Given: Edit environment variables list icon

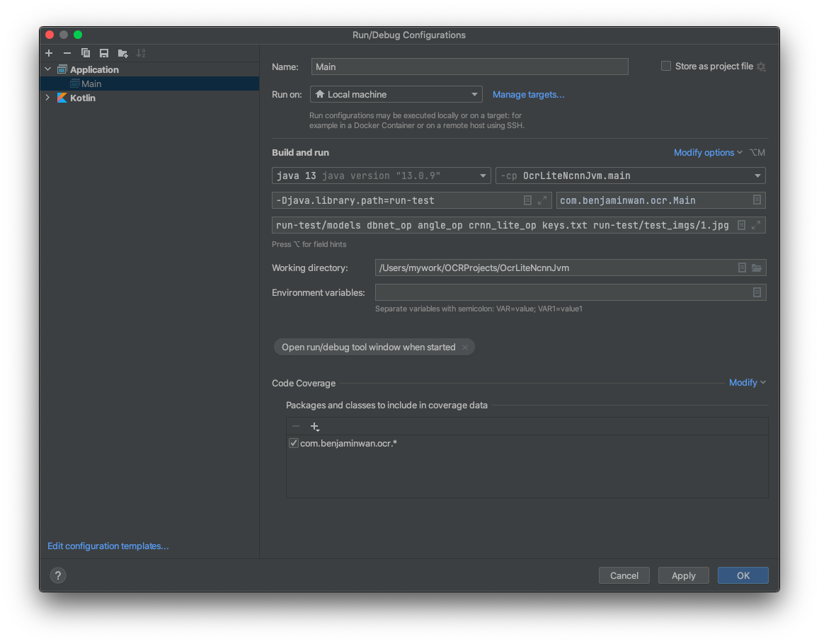Looking at the screenshot, I should (757, 292).
